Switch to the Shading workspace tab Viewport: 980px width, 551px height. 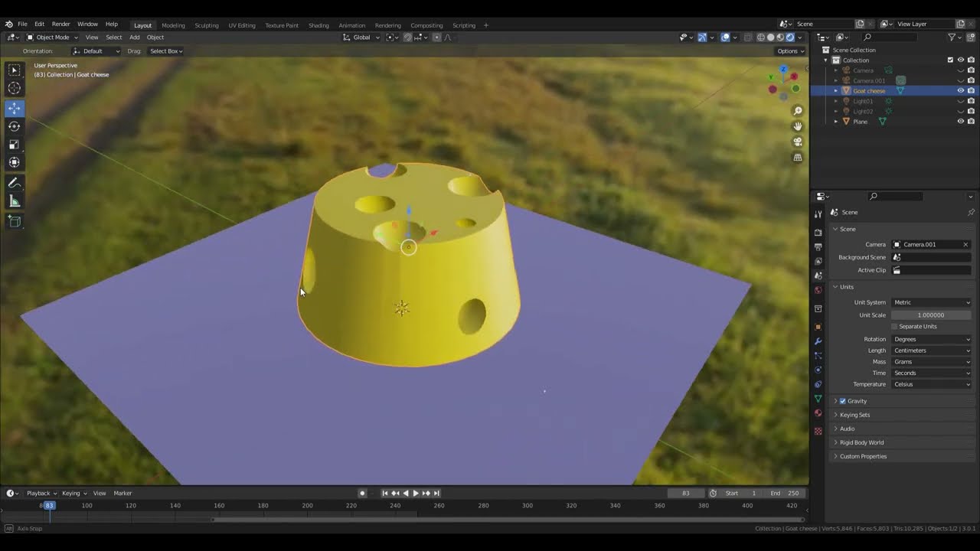(318, 25)
